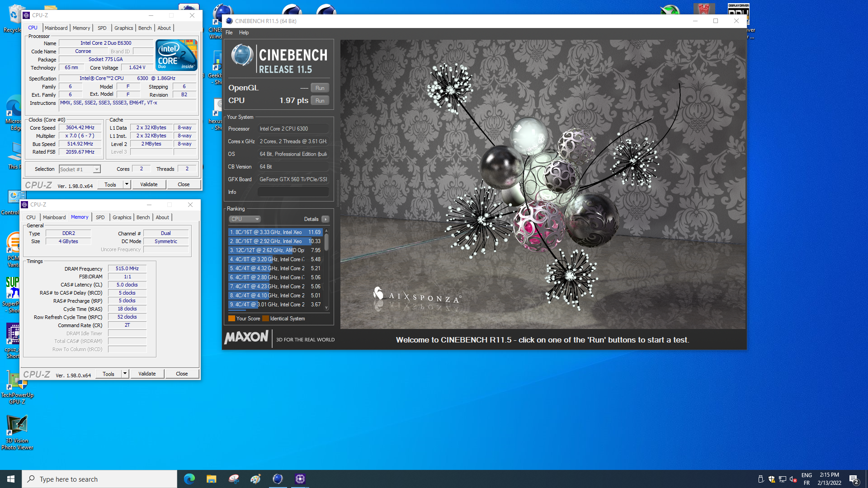868x488 pixels.
Task: Click the muted volume tray icon
Action: (x=793, y=479)
